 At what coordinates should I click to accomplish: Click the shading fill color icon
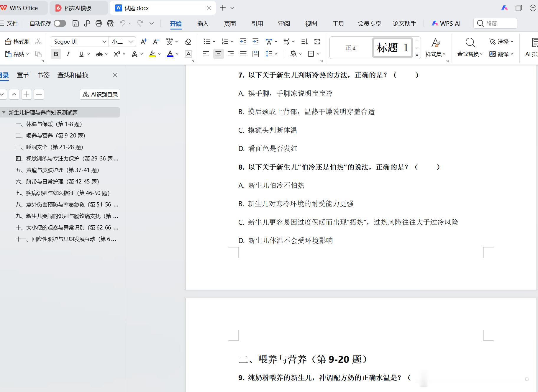pyautogui.click(x=293, y=54)
